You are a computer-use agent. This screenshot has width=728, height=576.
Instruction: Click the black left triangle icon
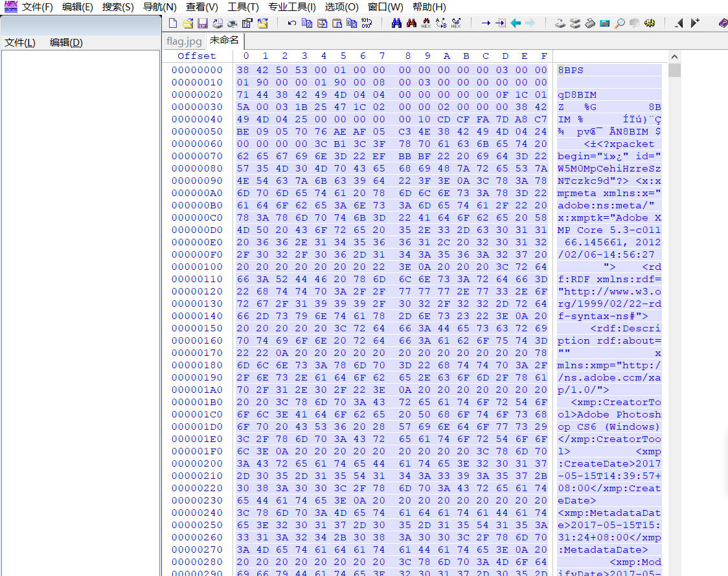pyautogui.click(x=679, y=23)
